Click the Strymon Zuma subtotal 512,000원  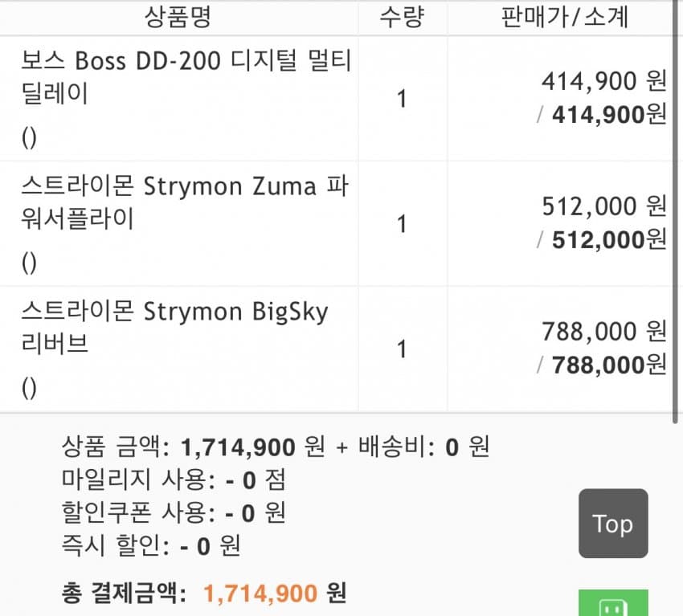click(608, 240)
